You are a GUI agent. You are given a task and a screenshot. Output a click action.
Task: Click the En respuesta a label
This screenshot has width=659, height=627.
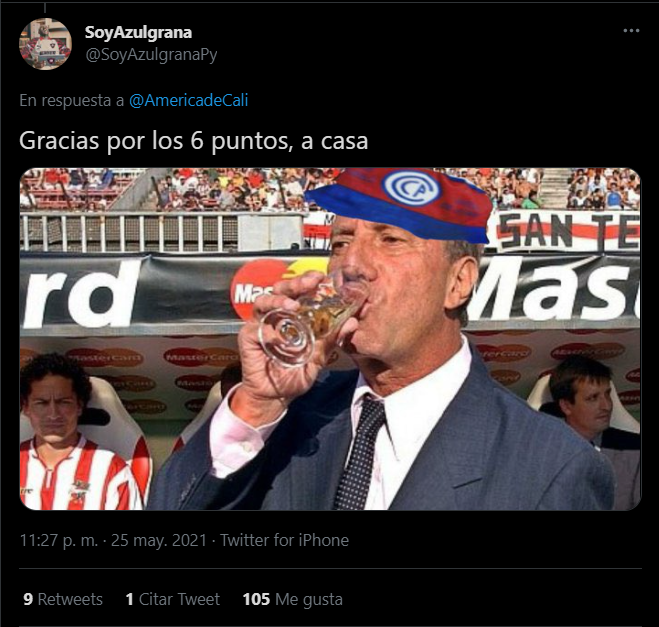pos(72,100)
